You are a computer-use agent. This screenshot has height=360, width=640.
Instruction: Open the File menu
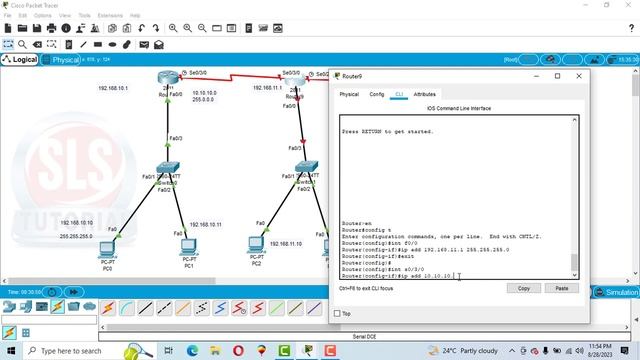coord(7,16)
